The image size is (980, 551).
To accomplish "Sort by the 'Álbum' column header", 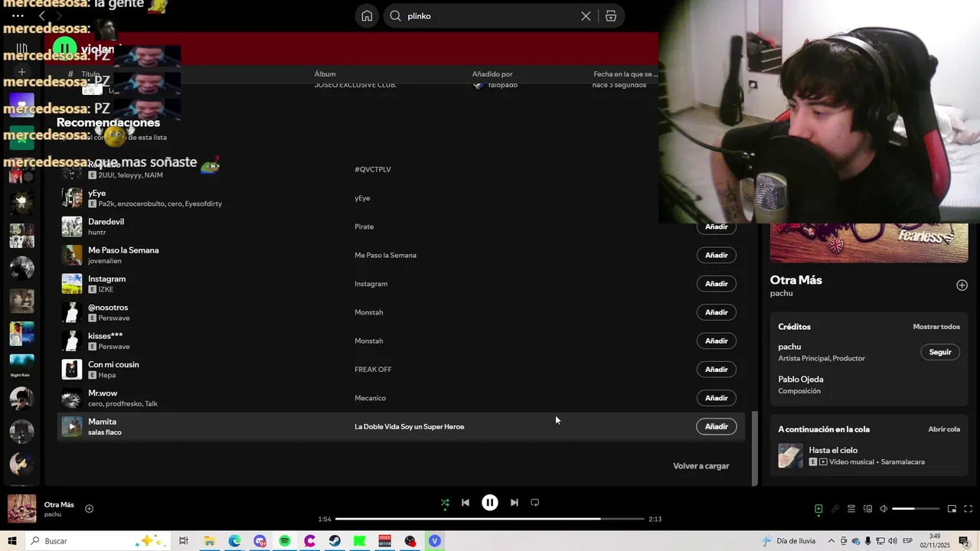I will 325,74.
